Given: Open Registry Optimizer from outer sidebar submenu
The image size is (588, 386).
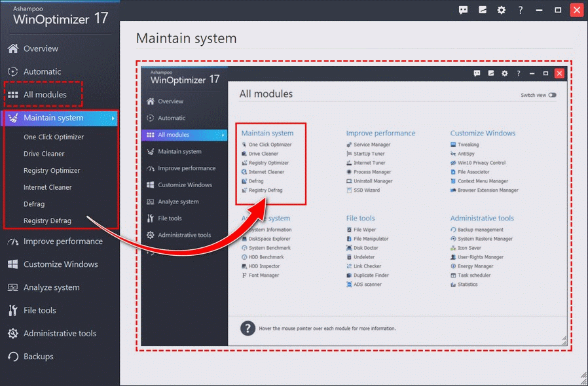Looking at the screenshot, I should coord(52,171).
